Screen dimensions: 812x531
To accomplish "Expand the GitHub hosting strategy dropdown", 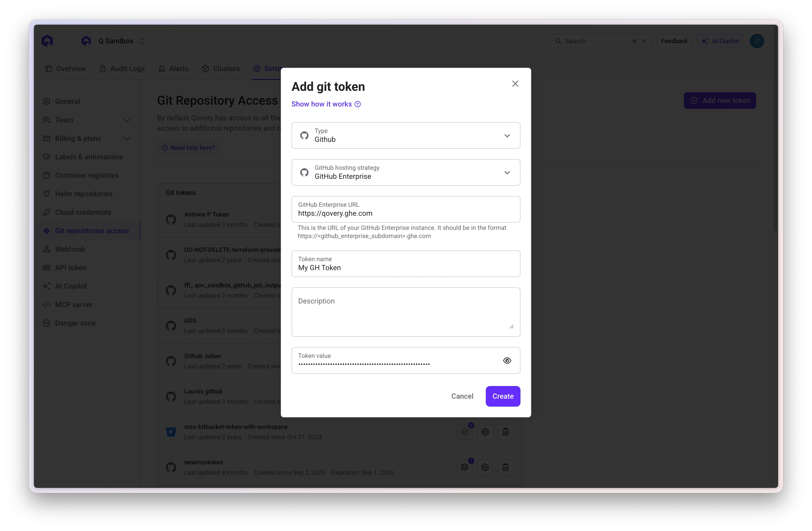I will [x=406, y=172].
